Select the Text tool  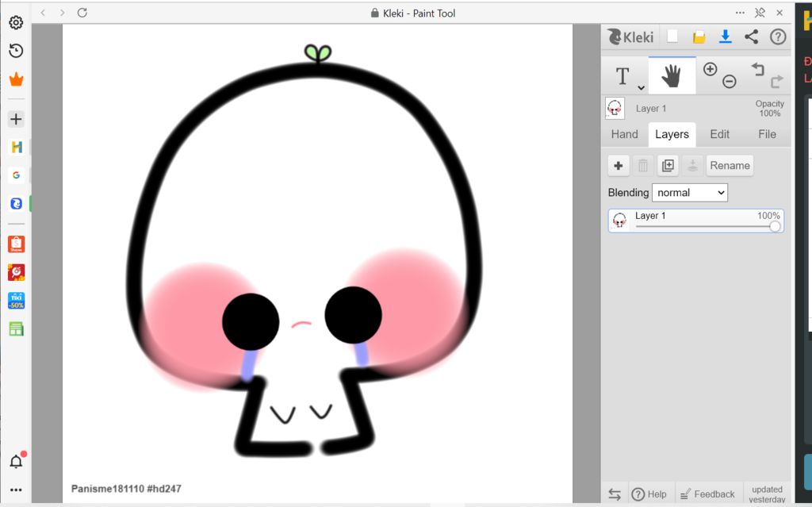622,75
